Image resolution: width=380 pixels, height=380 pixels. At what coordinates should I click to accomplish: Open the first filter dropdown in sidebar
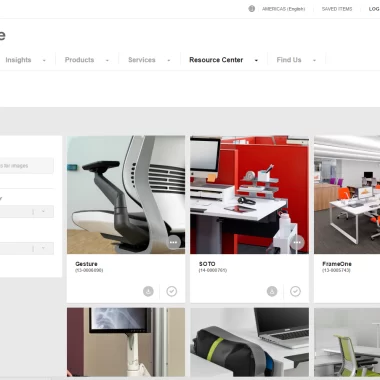click(26, 211)
